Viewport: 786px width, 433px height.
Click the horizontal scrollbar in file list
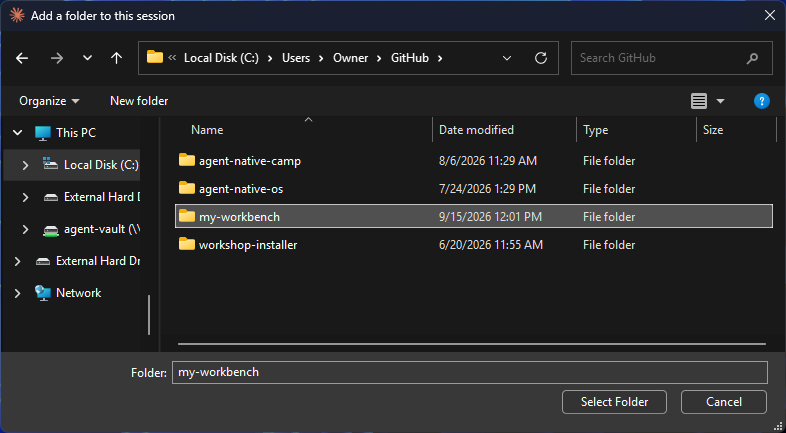(472, 344)
